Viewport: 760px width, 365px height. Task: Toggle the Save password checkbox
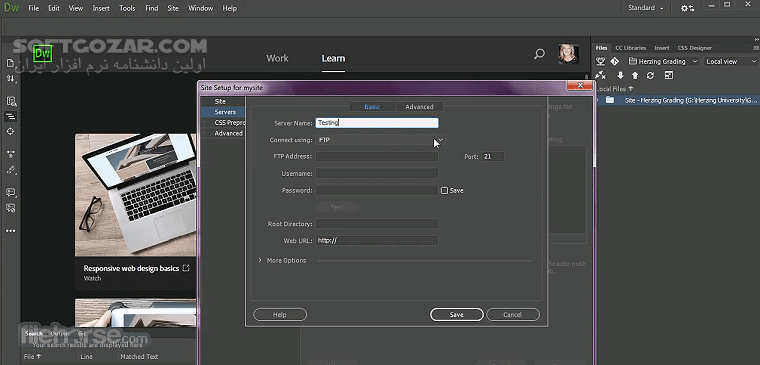click(x=444, y=190)
